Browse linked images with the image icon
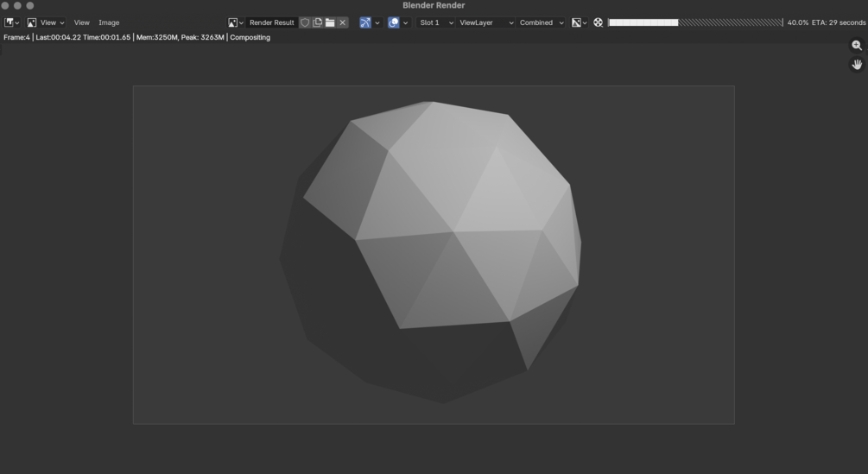This screenshot has height=474, width=868. click(235, 22)
